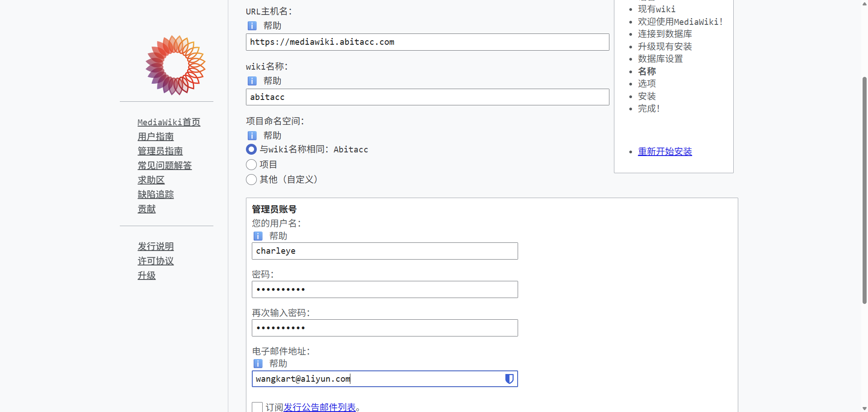Click the Bitwarden shield icon in email field
This screenshot has height=412, width=868.
[x=509, y=379]
